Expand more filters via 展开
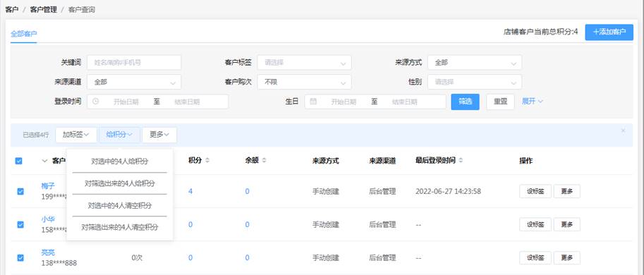The image size is (644, 275). [x=533, y=101]
